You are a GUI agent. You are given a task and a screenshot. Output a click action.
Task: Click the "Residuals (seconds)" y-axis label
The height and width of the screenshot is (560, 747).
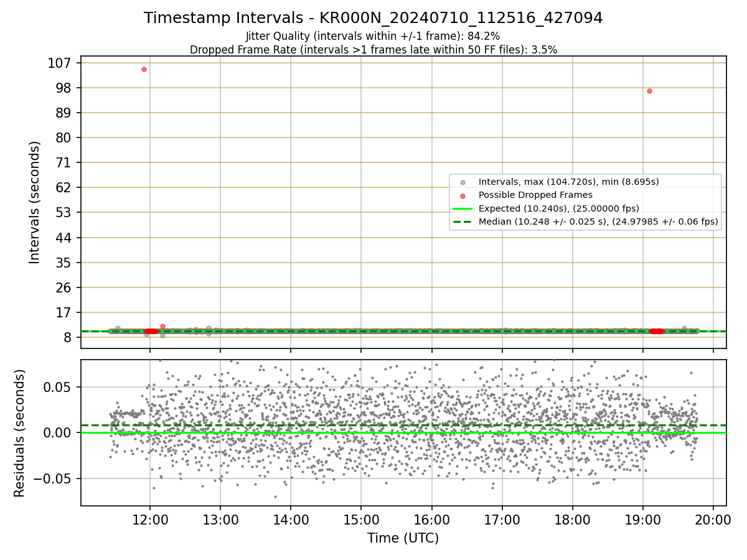pyautogui.click(x=20, y=433)
